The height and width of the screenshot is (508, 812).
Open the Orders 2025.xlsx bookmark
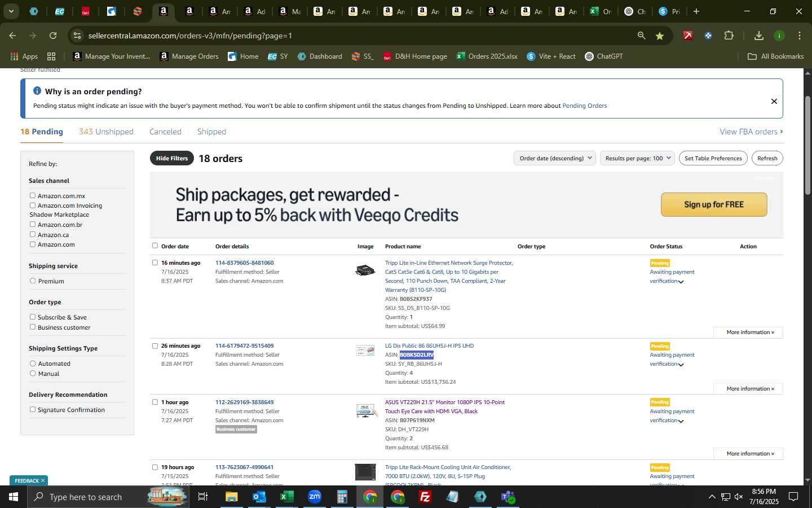[487, 56]
